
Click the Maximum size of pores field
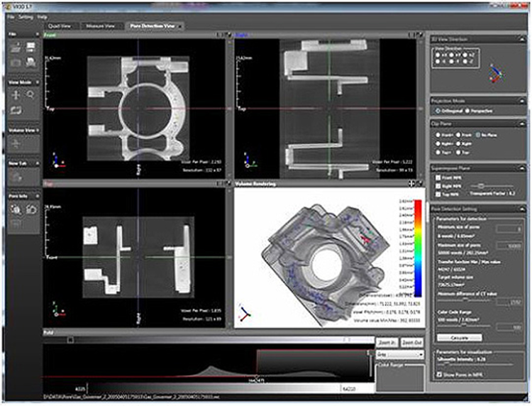pos(509,244)
